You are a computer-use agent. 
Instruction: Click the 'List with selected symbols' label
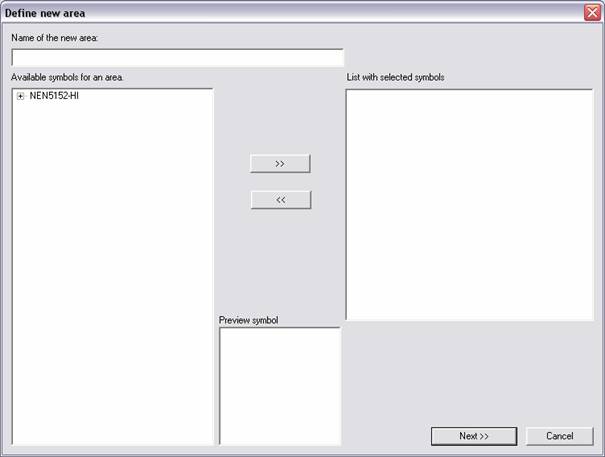(389, 77)
